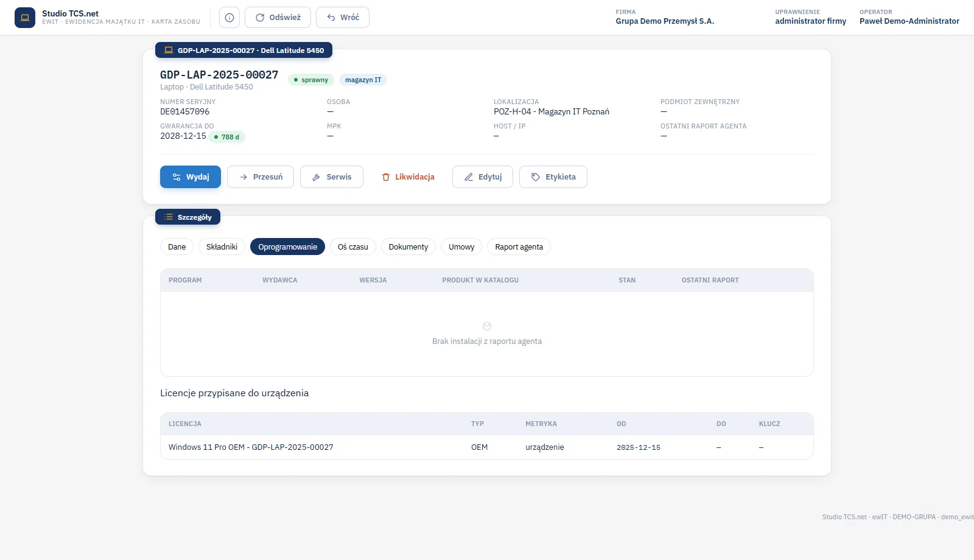Click the WYDAWCA column header
The width and height of the screenshot is (974, 560).
pos(280,280)
